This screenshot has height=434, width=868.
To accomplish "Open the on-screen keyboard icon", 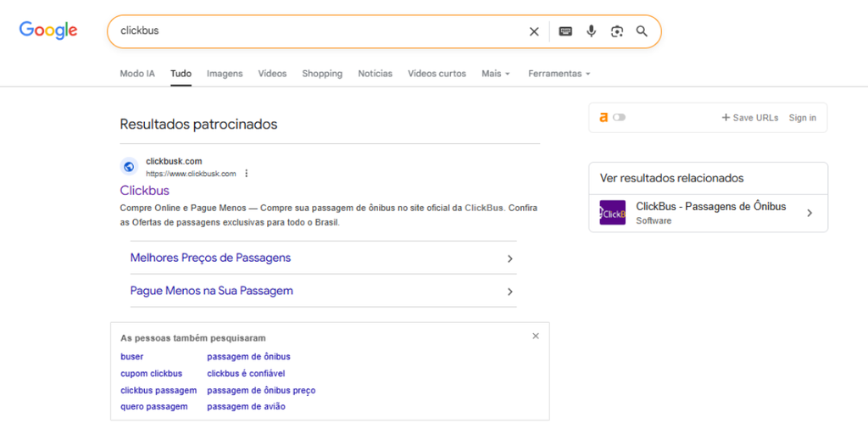I will 565,31.
